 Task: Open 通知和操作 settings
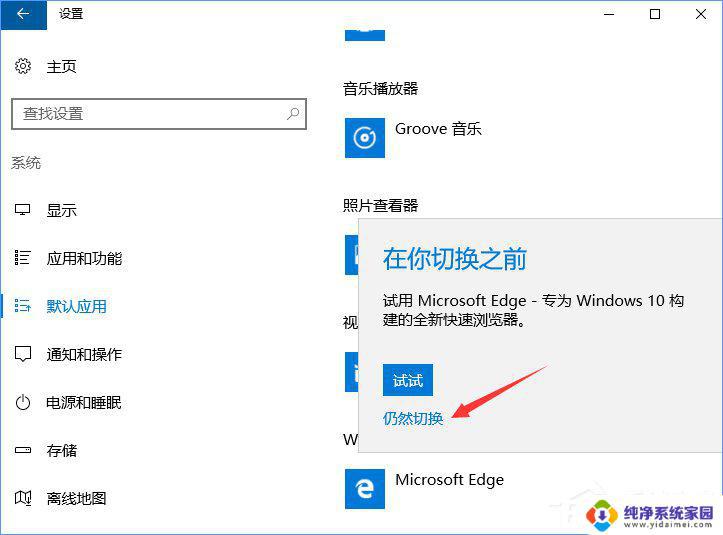pos(84,354)
